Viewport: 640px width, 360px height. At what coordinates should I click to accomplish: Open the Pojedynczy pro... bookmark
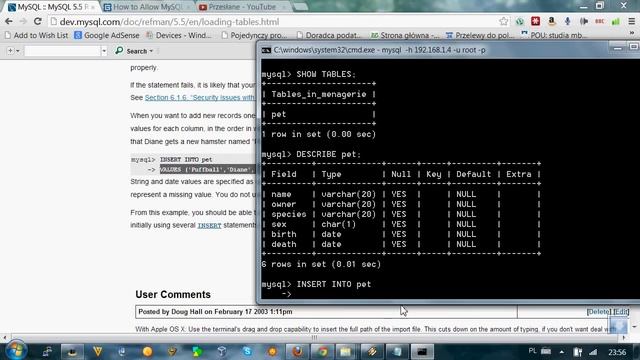coord(254,36)
